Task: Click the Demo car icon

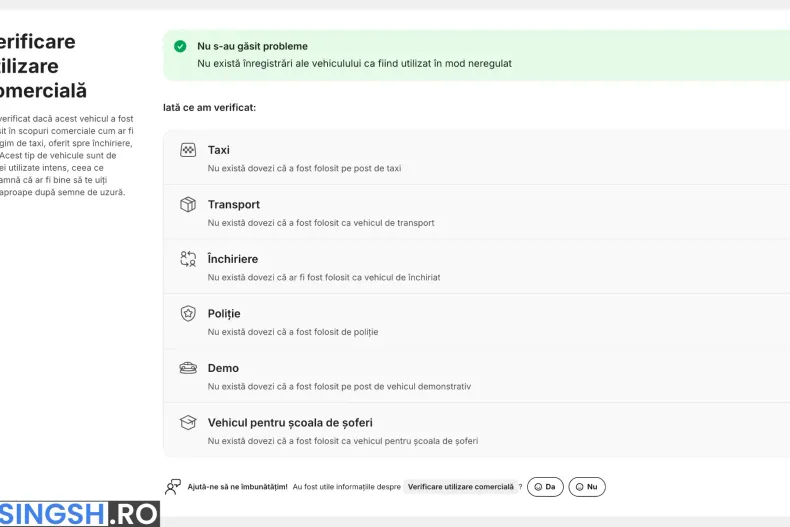Action: [x=188, y=368]
